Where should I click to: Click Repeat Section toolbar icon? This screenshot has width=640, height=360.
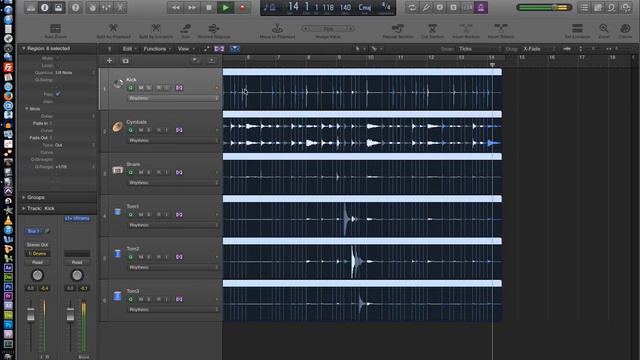click(398, 28)
